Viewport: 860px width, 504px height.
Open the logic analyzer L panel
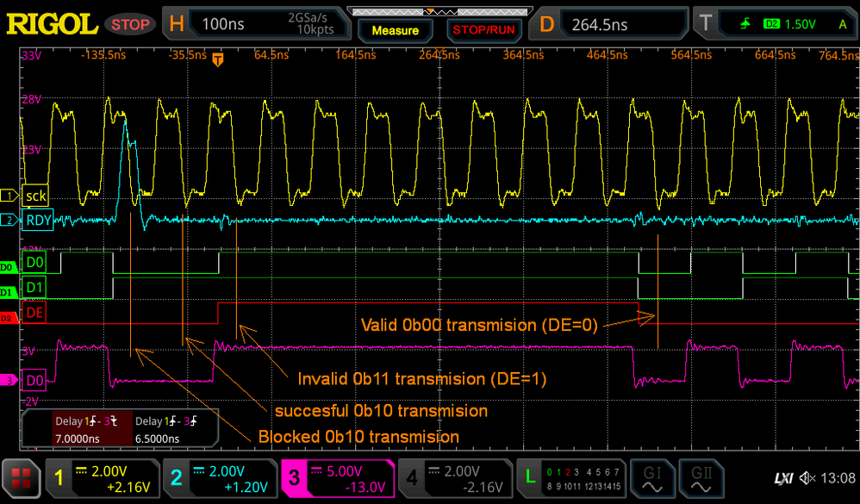(571, 477)
